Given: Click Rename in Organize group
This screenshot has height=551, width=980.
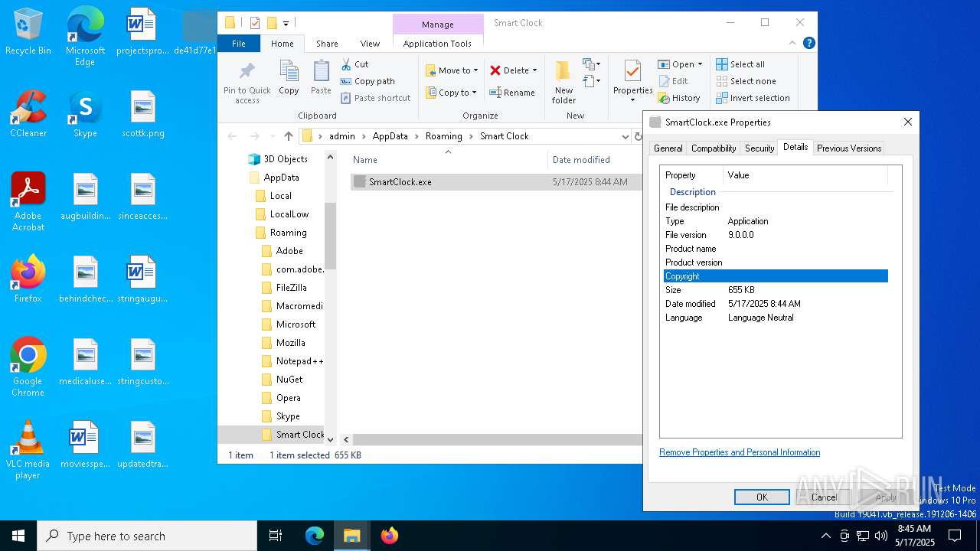Looking at the screenshot, I should (512, 93).
